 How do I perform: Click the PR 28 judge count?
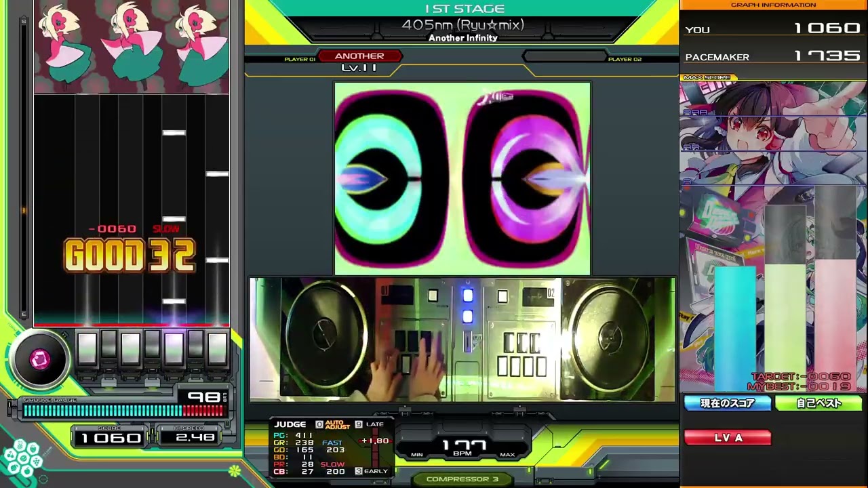click(x=293, y=464)
